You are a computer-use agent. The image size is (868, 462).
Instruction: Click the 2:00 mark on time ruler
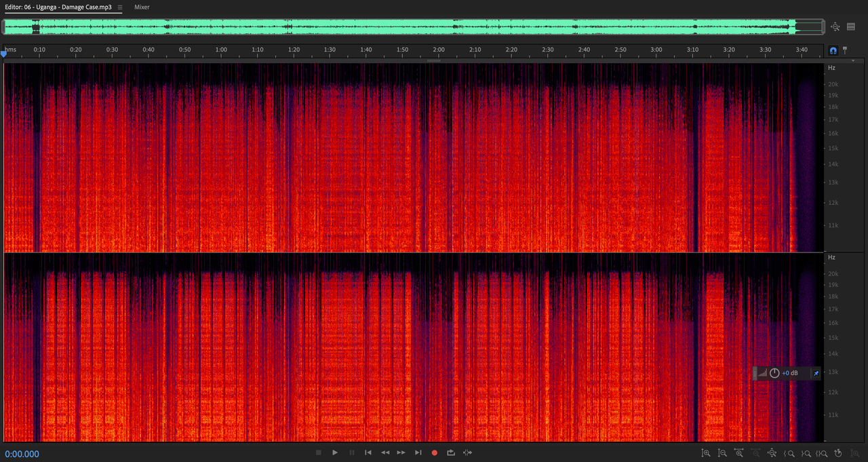point(439,50)
